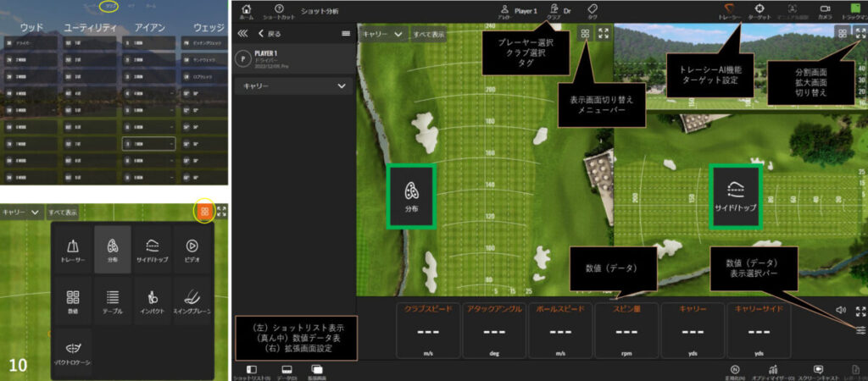Viewport: 868px width, 381px height.
Task: Open the Camera (カメラ) icon in top bar
Action: click(x=824, y=10)
